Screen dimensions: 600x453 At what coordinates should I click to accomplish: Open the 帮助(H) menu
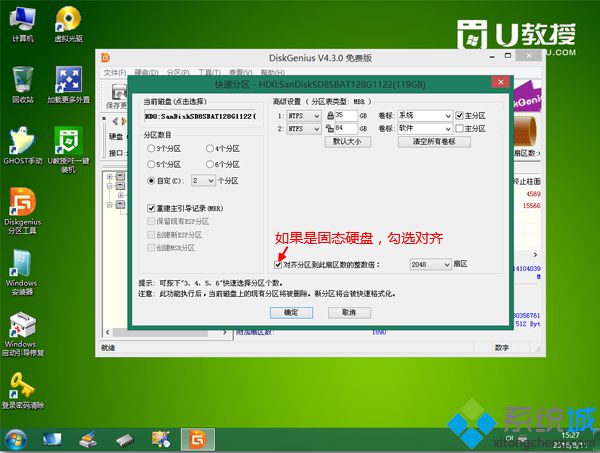point(272,72)
